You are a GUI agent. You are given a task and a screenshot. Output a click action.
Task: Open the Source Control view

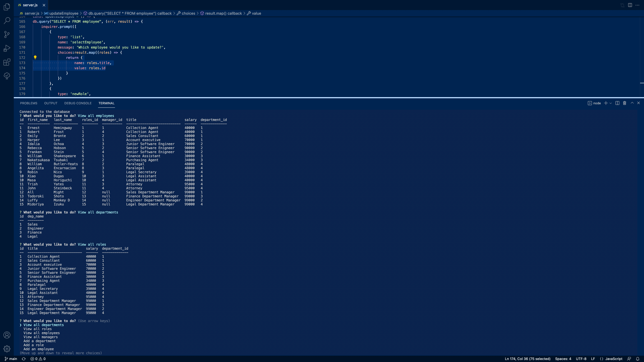[x=7, y=34]
